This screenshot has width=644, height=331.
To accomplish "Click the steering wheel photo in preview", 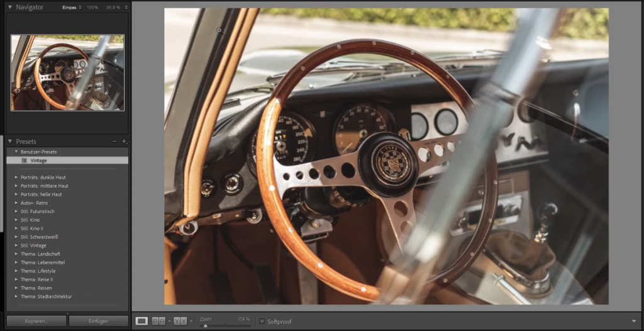I will (x=387, y=156).
